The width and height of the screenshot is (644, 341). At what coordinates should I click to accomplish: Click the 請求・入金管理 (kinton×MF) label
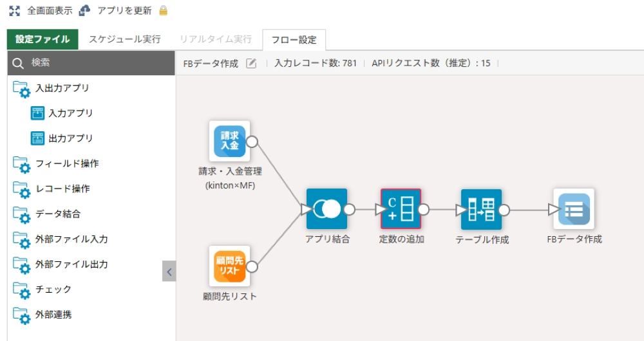[x=230, y=178]
